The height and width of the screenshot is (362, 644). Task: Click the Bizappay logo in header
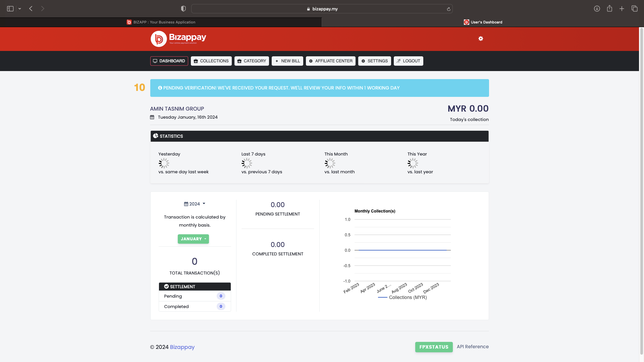point(178,39)
